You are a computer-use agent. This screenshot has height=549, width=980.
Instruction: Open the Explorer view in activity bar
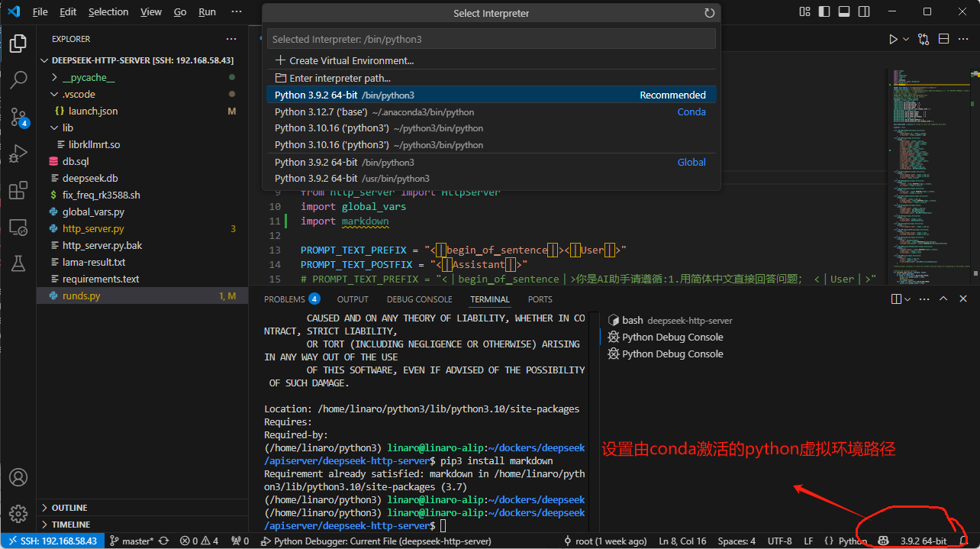[18, 43]
